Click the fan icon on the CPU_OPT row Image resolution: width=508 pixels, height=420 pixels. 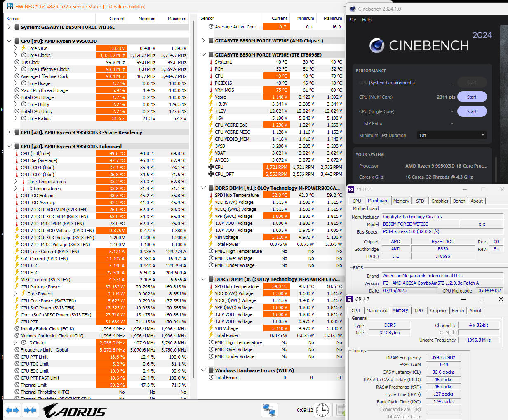(x=211, y=174)
